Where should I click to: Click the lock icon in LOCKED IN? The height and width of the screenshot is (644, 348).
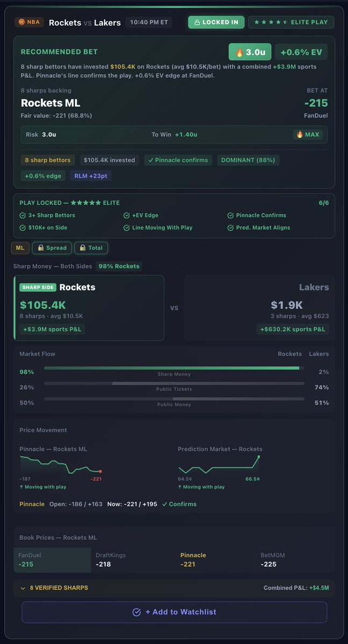(x=197, y=22)
